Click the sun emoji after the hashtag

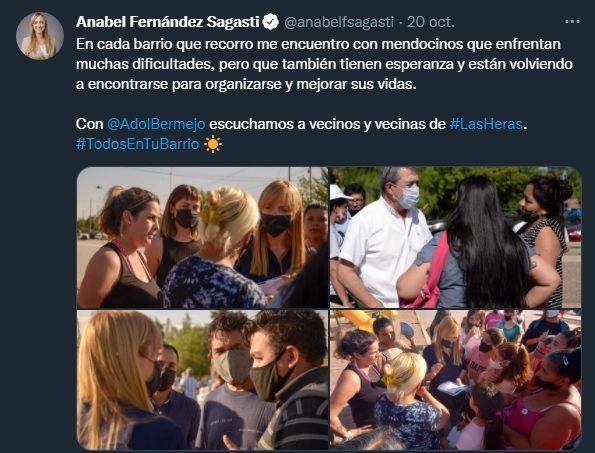tap(213, 144)
